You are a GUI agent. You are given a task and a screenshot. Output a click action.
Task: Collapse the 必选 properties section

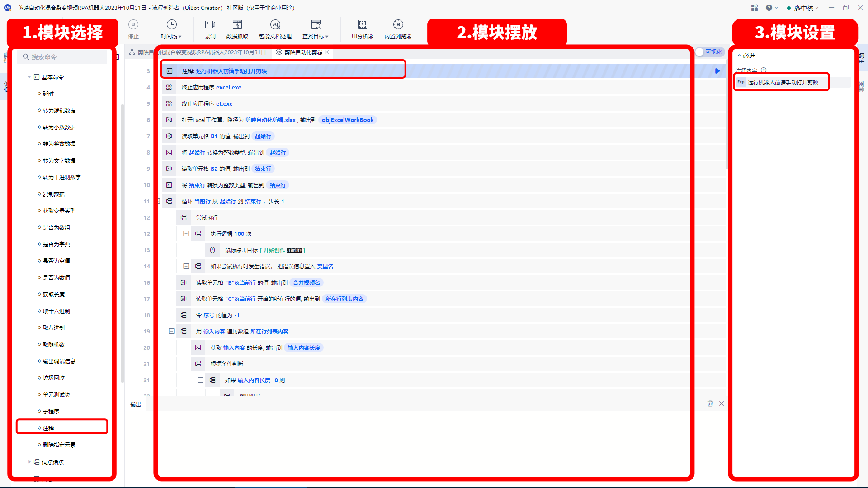tap(739, 56)
